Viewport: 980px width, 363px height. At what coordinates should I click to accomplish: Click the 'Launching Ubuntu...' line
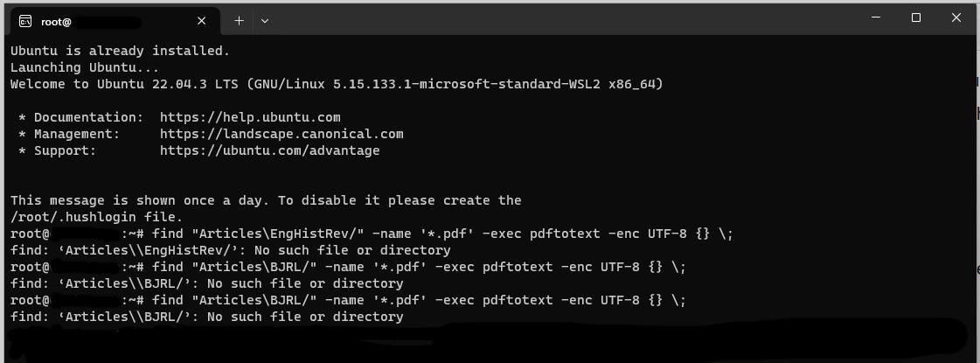pyautogui.click(x=85, y=67)
